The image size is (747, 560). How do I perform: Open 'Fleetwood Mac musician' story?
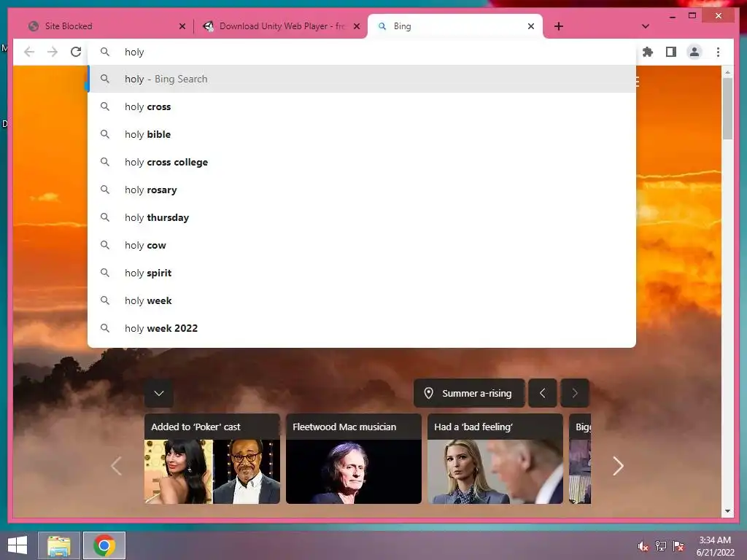pos(354,459)
